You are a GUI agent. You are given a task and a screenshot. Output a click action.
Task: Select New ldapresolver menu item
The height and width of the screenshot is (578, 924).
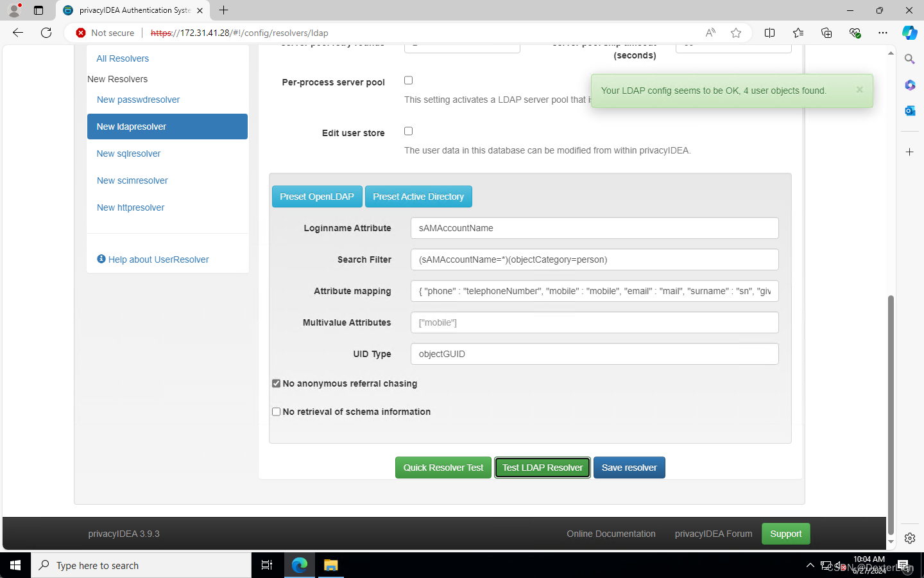coord(167,127)
